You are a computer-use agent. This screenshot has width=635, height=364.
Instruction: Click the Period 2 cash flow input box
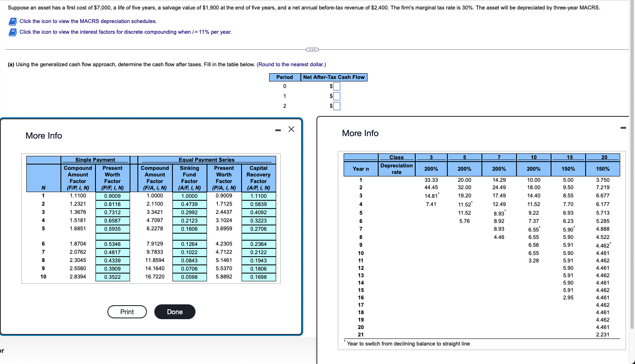[337, 106]
